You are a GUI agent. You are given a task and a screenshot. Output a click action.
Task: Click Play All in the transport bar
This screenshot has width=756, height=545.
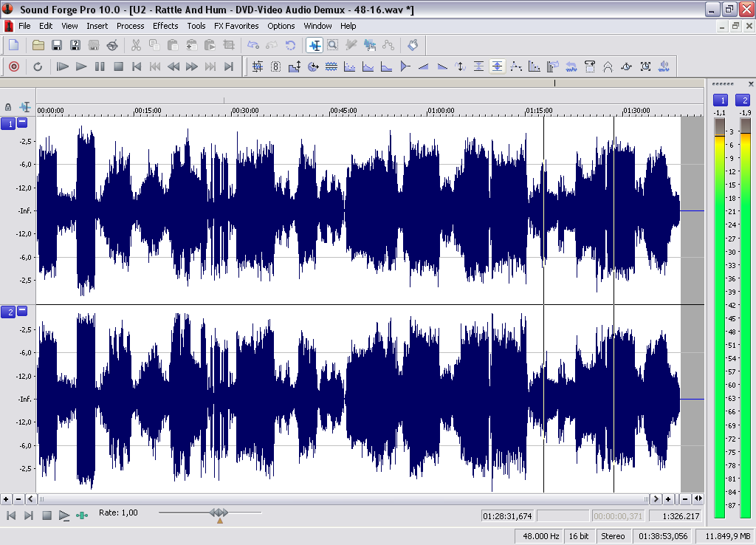point(63,66)
